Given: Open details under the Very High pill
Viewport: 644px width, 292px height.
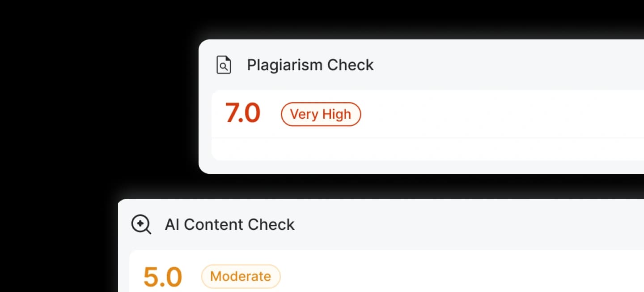Looking at the screenshot, I should [x=321, y=114].
